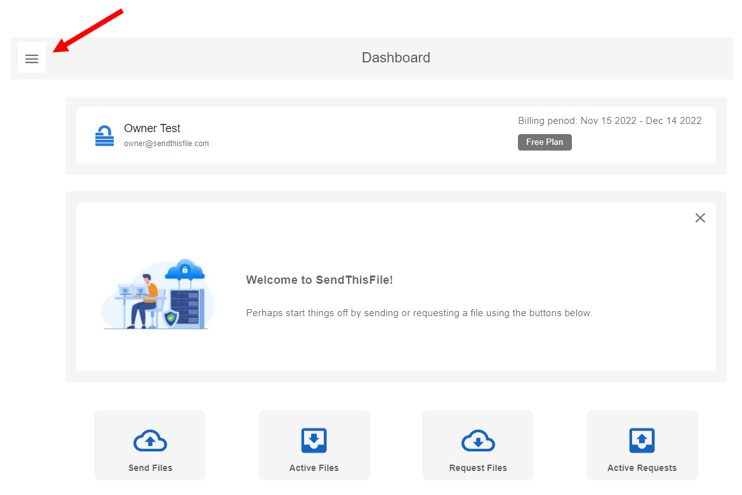
Task: Click the Free Plan badge
Action: click(x=545, y=142)
